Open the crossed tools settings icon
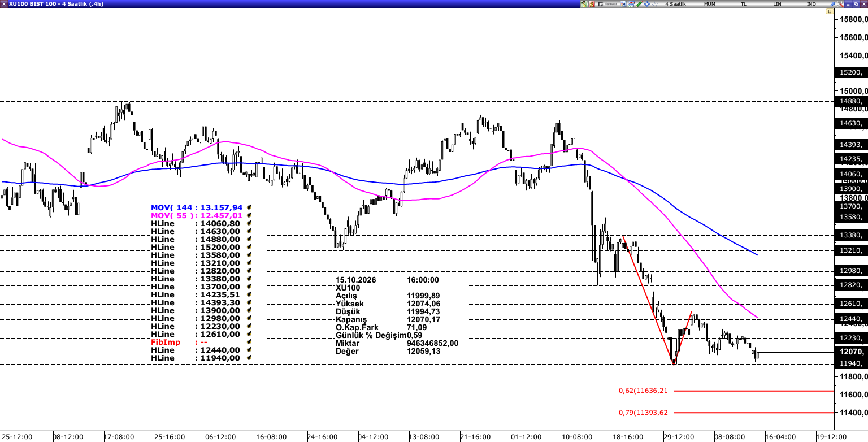 [x=840, y=4]
